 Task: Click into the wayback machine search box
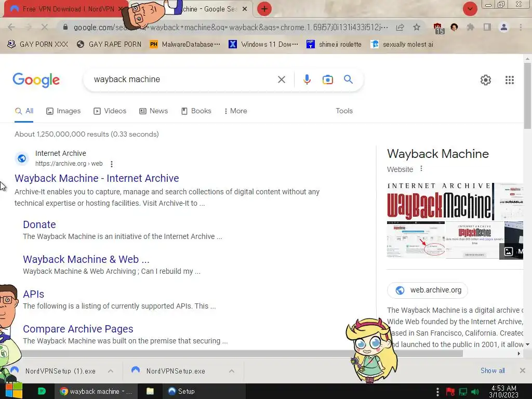183,79
